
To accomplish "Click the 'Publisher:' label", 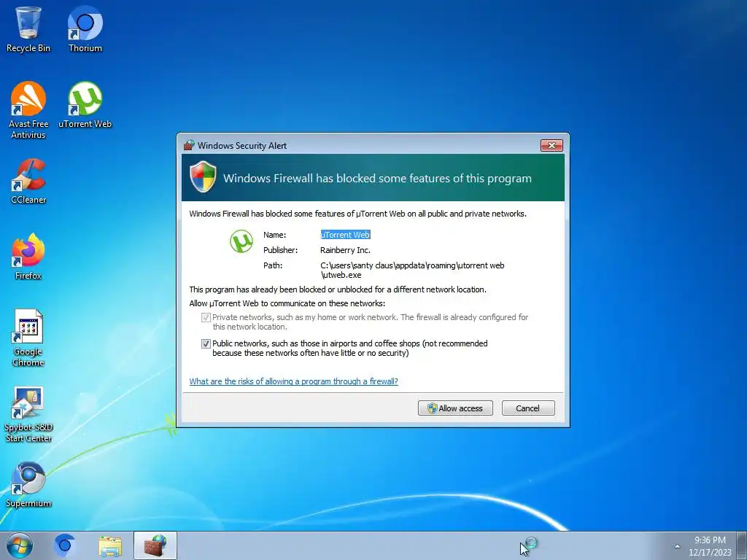I will point(281,250).
